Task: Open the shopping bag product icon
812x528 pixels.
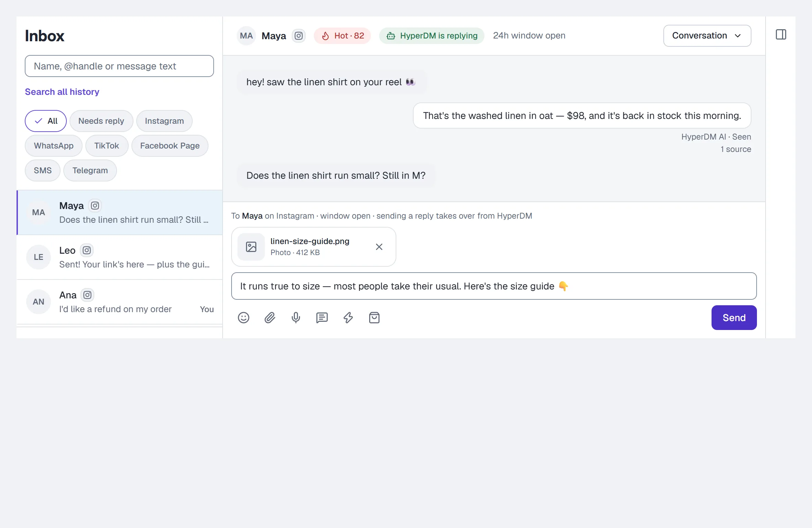Action: 374,318
